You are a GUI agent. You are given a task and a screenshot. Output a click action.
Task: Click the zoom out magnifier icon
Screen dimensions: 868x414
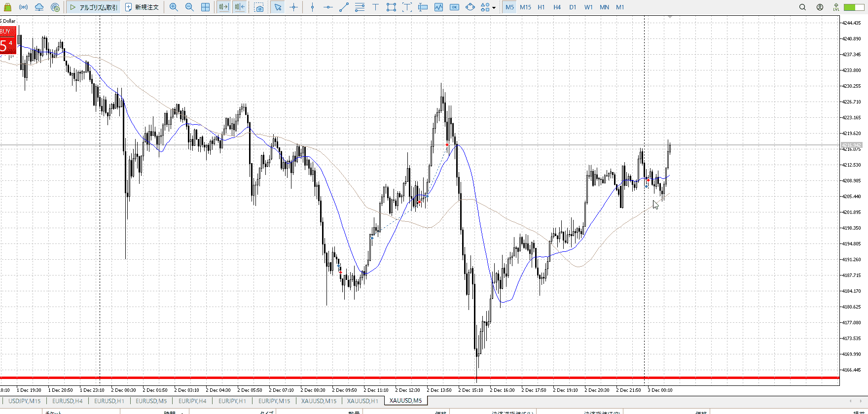click(x=189, y=7)
